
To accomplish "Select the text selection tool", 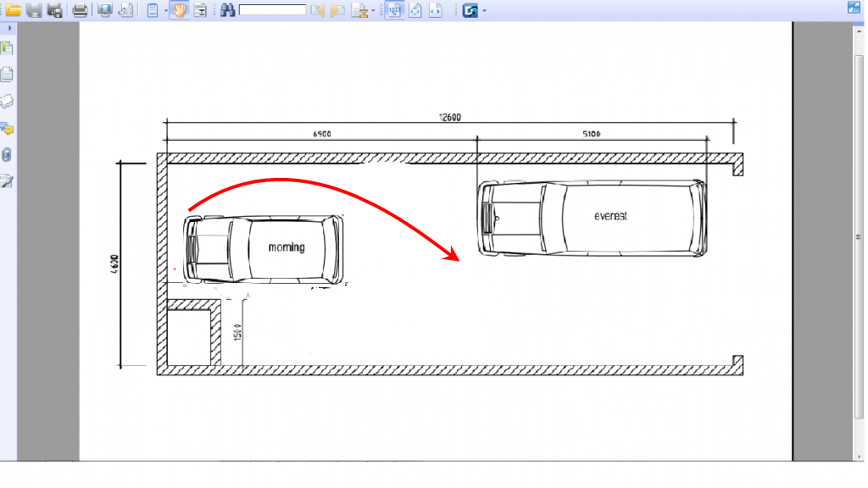I will point(200,10).
